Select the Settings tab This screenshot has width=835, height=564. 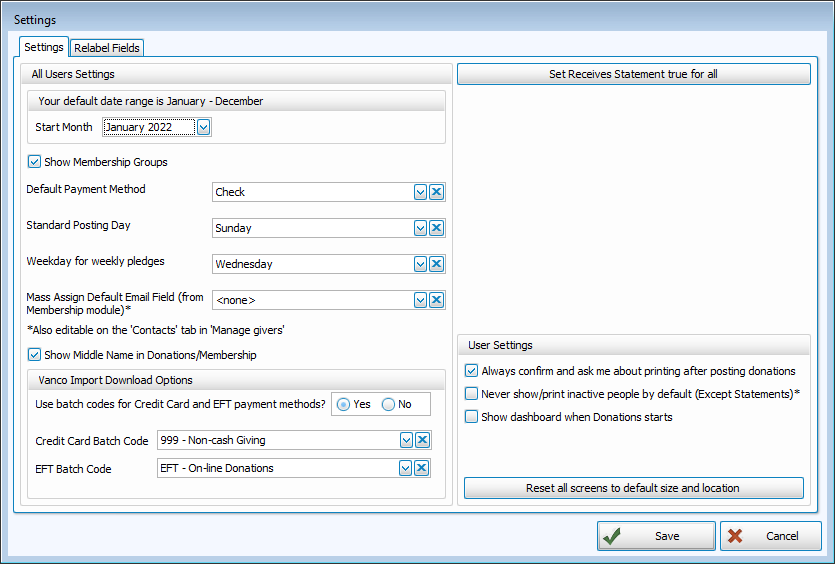(44, 47)
